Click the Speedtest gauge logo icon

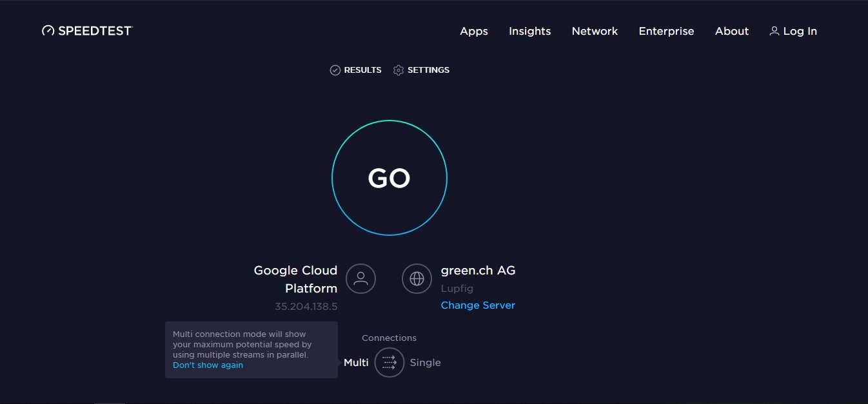[48, 31]
